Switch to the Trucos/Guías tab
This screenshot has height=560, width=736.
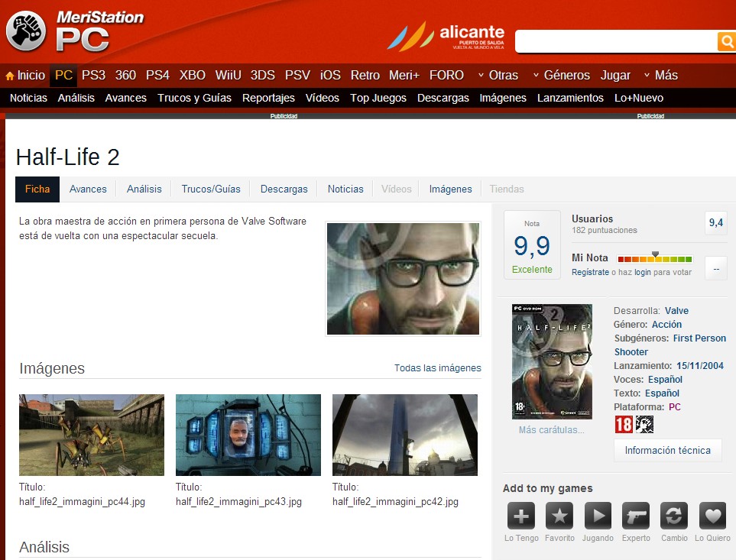pos(211,189)
